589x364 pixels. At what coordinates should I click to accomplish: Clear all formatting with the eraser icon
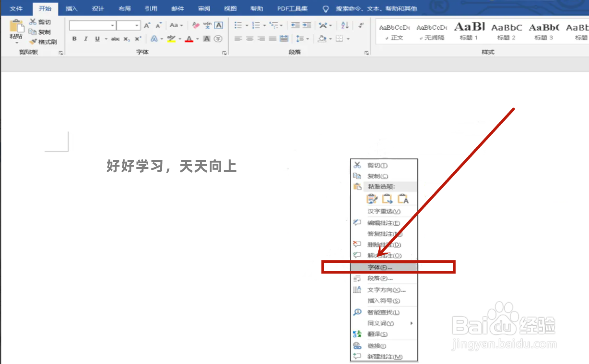pos(196,25)
